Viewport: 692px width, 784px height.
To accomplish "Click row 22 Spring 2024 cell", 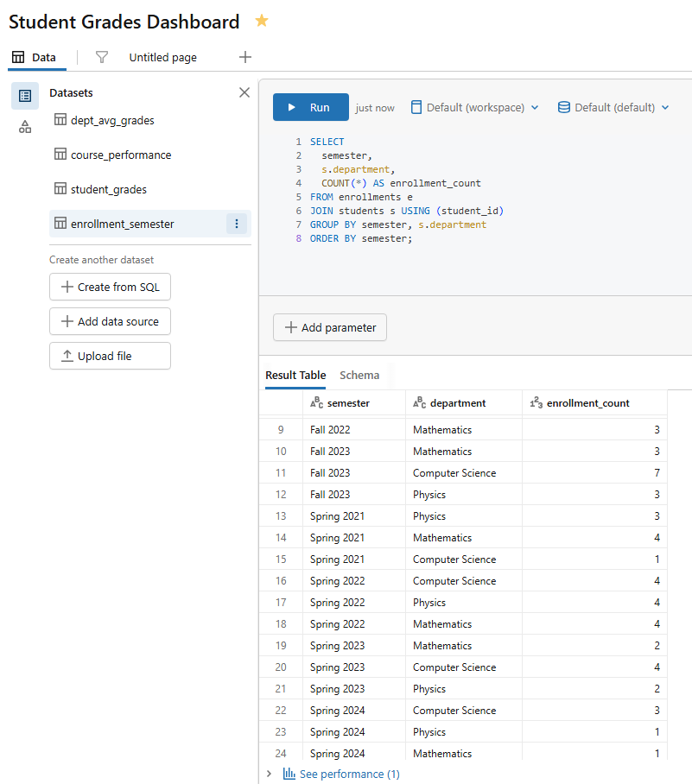I will click(x=354, y=710).
